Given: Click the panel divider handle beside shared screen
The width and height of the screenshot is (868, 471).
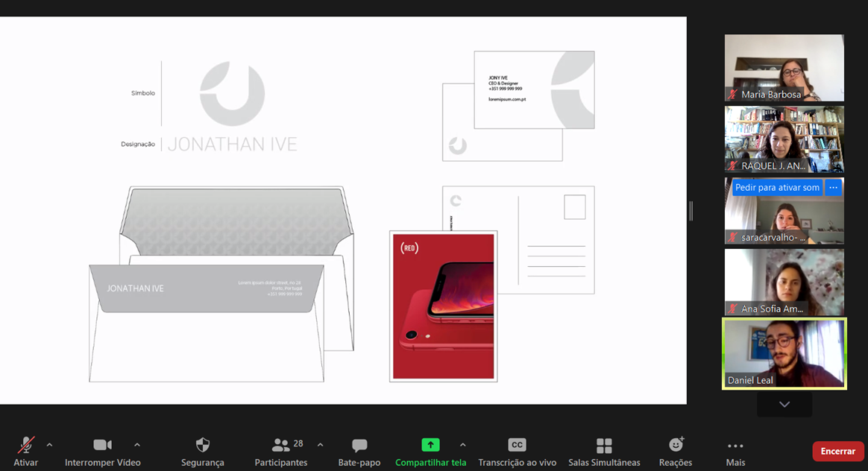Looking at the screenshot, I should (691, 211).
